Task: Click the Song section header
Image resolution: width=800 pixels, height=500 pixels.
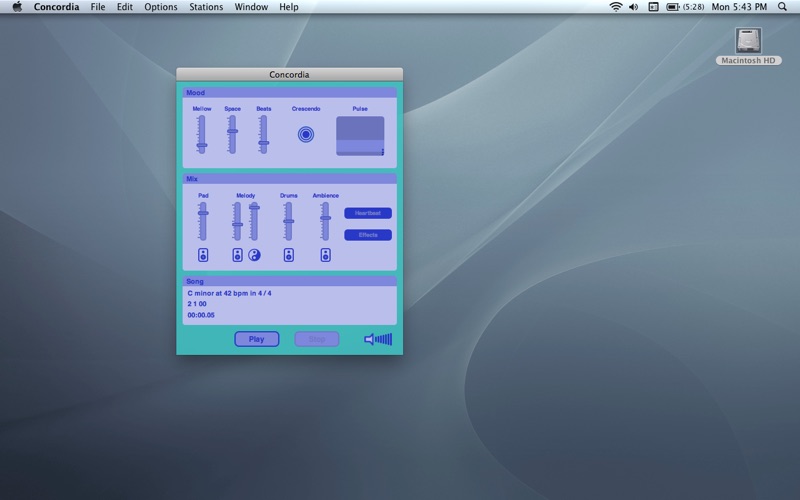Action: point(289,281)
